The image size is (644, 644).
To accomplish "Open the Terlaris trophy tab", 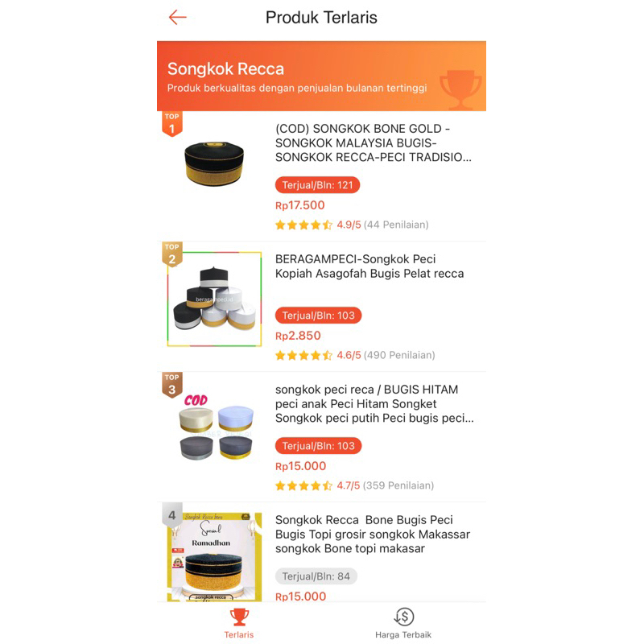I will (x=239, y=623).
